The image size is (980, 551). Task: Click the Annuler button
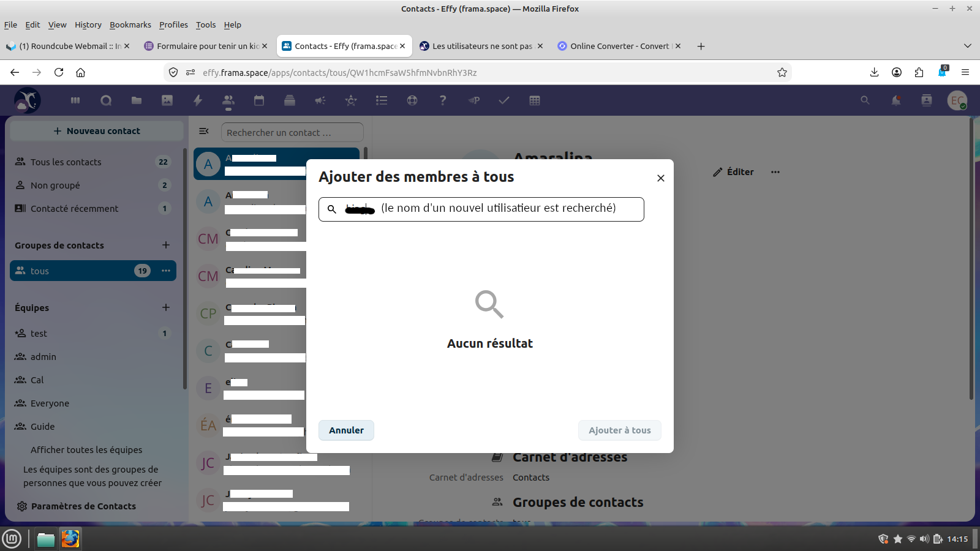[346, 430]
